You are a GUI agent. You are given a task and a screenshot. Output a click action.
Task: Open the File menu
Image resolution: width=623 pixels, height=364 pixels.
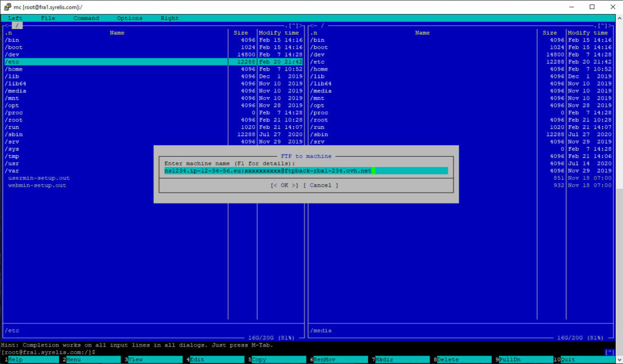pyautogui.click(x=48, y=18)
